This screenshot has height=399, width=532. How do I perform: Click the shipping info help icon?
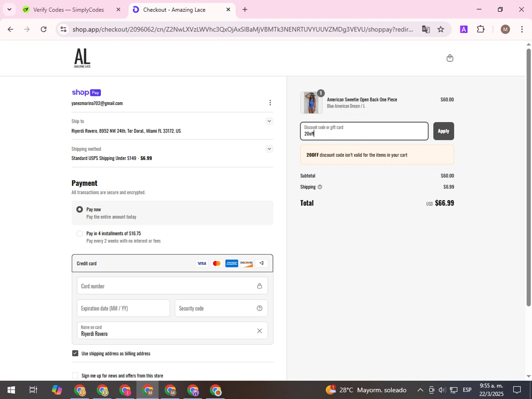tap(320, 187)
